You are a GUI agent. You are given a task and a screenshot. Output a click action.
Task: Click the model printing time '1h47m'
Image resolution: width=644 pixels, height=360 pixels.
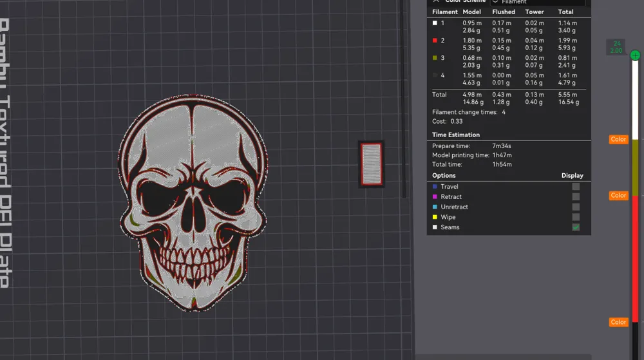[502, 155]
